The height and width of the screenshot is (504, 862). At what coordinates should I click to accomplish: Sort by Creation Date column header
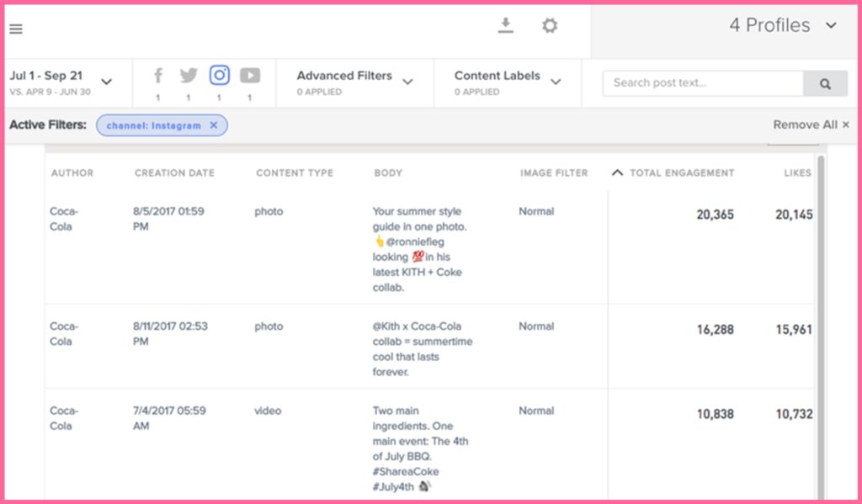coord(174,172)
